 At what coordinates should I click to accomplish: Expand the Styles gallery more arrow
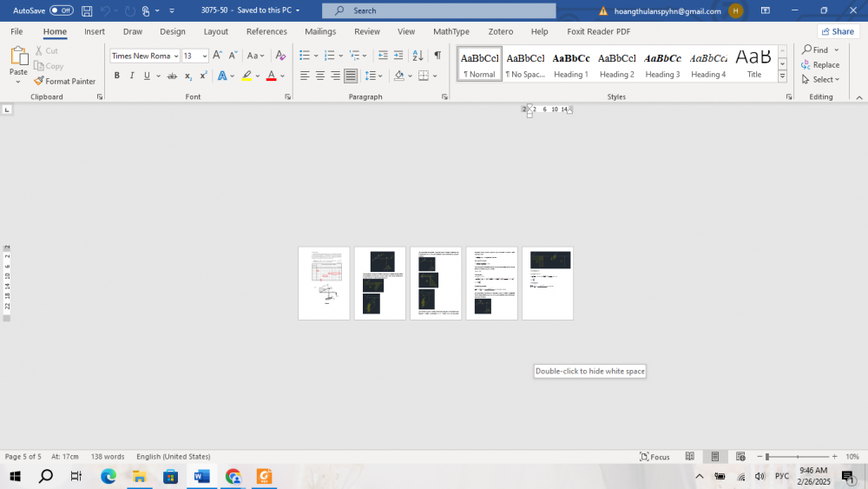pyautogui.click(x=782, y=76)
